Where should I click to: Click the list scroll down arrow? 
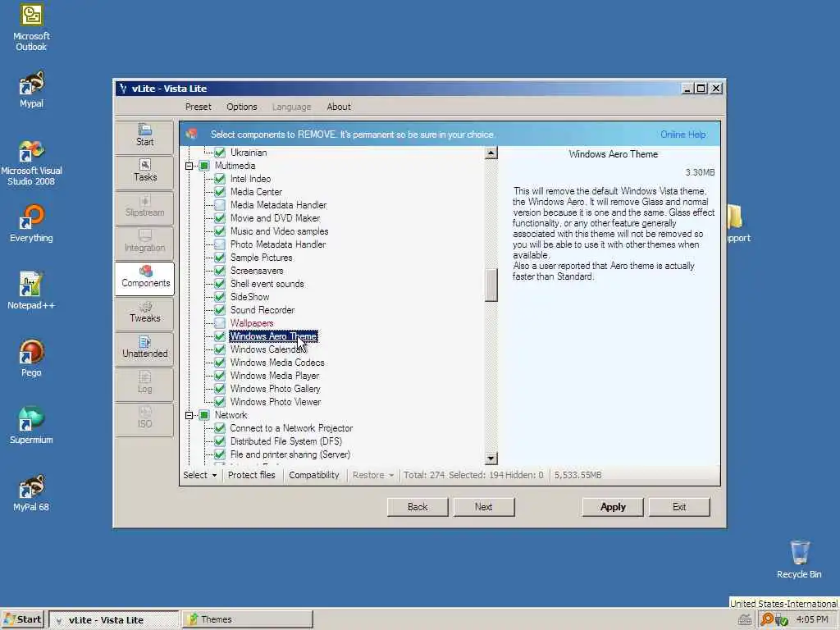491,459
